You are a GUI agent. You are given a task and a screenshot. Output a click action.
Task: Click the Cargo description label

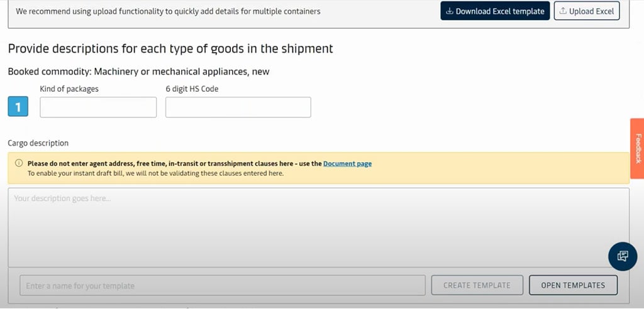coord(38,143)
